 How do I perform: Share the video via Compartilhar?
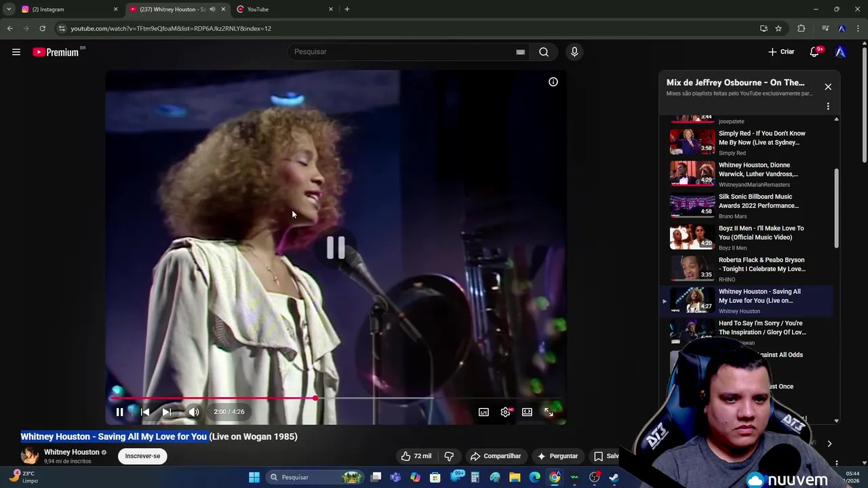click(x=496, y=456)
